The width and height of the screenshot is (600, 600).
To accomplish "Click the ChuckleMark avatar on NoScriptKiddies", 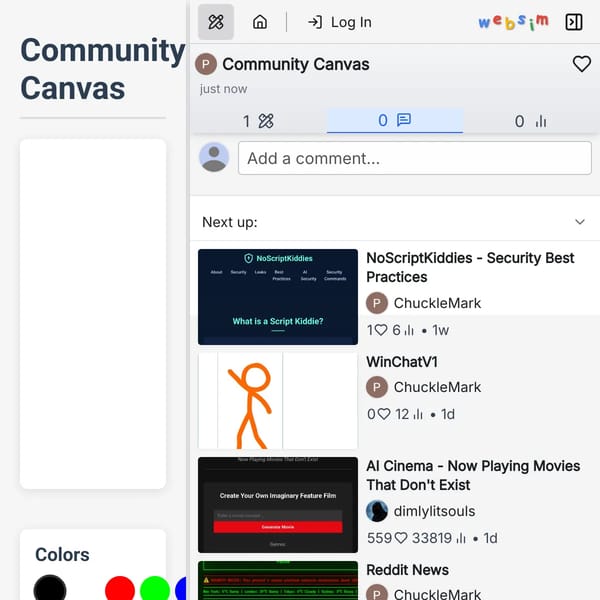I will [377, 303].
